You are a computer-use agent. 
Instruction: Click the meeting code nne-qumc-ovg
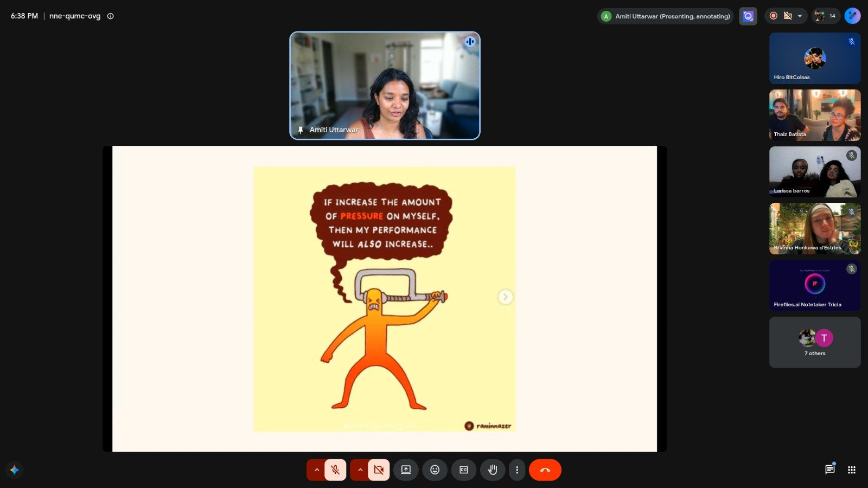[x=75, y=16]
